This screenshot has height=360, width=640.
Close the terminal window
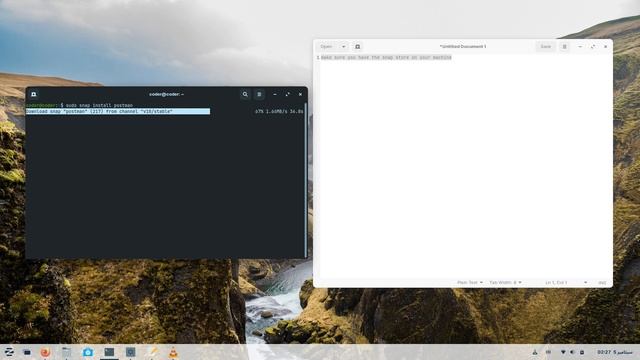300,94
